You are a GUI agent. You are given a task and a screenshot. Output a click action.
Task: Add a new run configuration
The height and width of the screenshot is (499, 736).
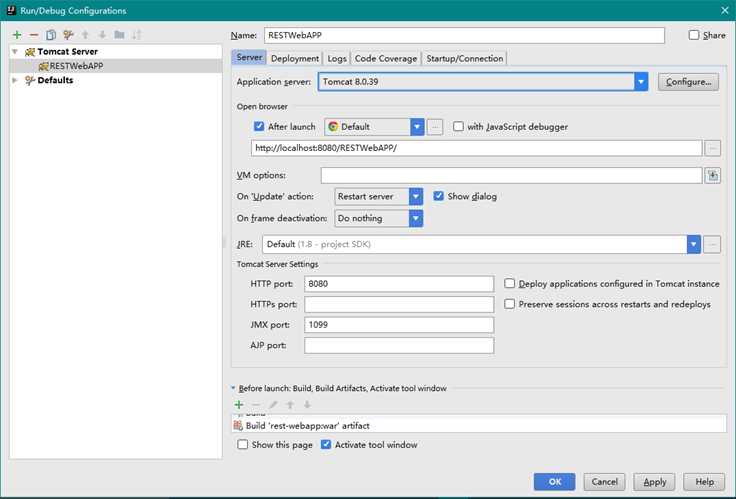point(17,35)
